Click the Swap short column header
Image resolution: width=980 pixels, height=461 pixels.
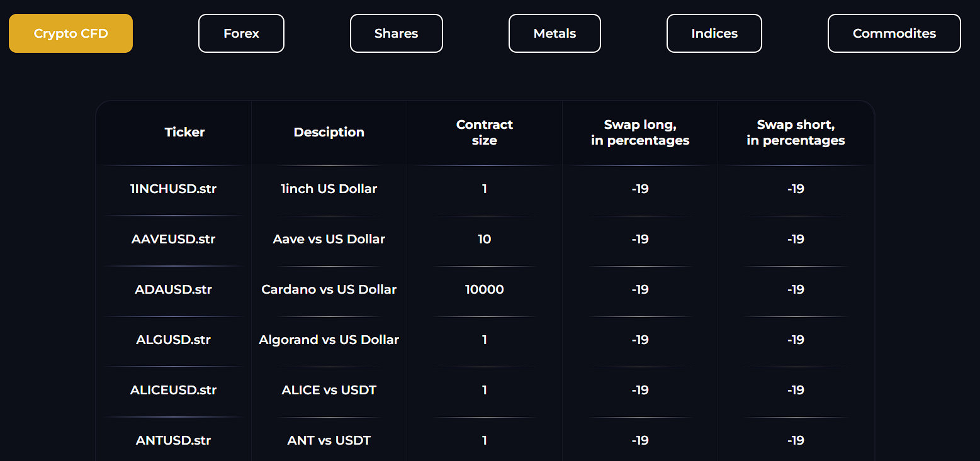(x=796, y=132)
